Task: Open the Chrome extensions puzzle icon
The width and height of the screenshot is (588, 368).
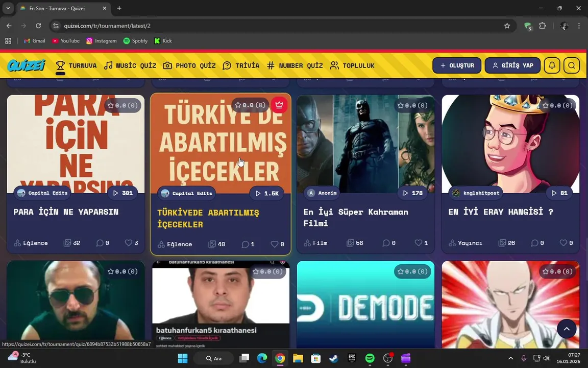Action: pos(542,26)
